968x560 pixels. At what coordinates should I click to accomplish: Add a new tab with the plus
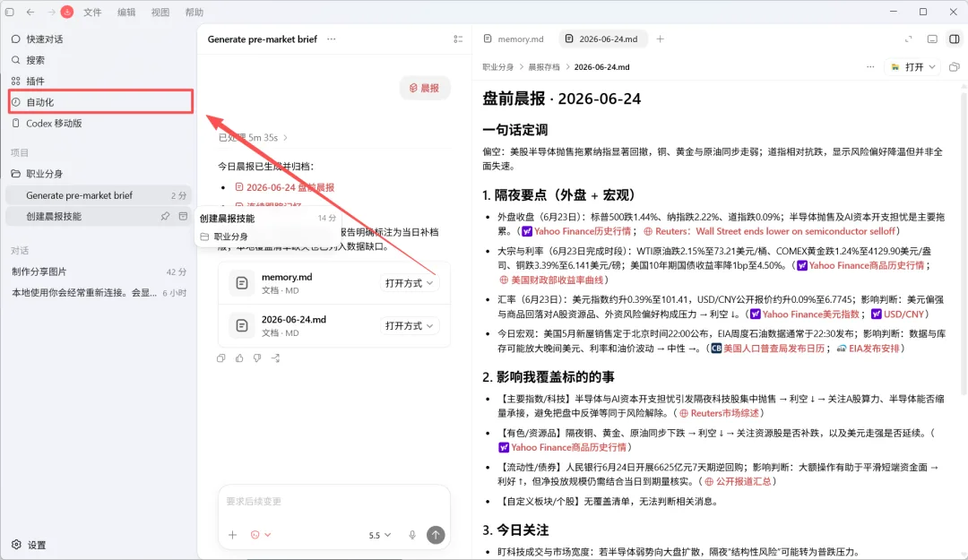coord(660,39)
